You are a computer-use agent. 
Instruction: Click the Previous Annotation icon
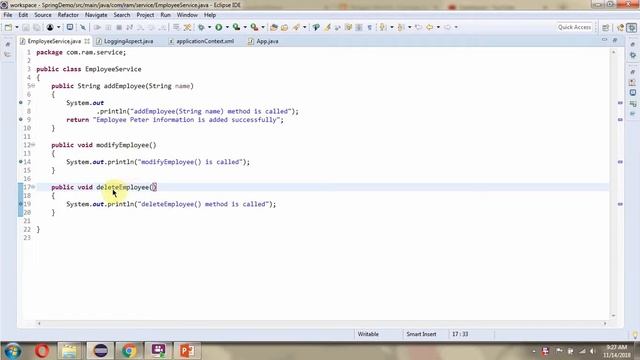click(401, 27)
